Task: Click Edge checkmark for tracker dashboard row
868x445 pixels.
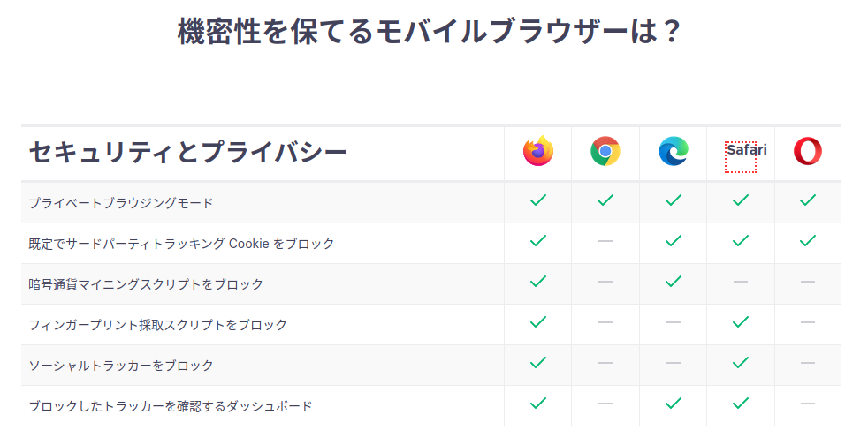Action: click(674, 404)
